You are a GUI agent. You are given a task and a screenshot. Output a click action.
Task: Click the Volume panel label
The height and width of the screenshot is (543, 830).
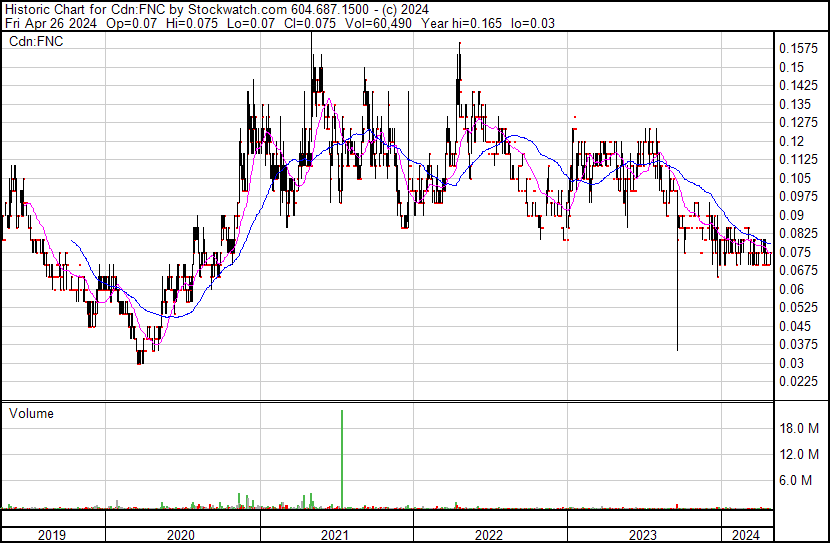coord(31,413)
